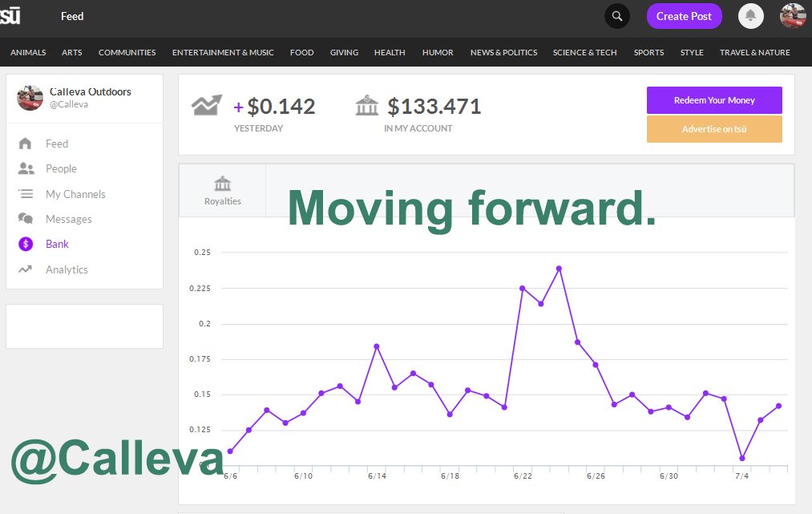The height and width of the screenshot is (514, 812).
Task: Open NEWS & POLITICS category
Action: pyautogui.click(x=503, y=52)
